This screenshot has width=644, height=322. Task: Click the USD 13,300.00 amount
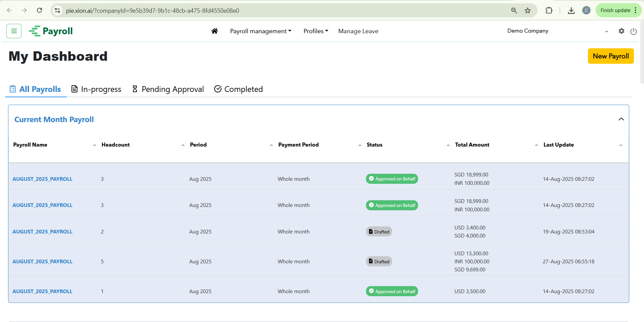click(x=471, y=254)
